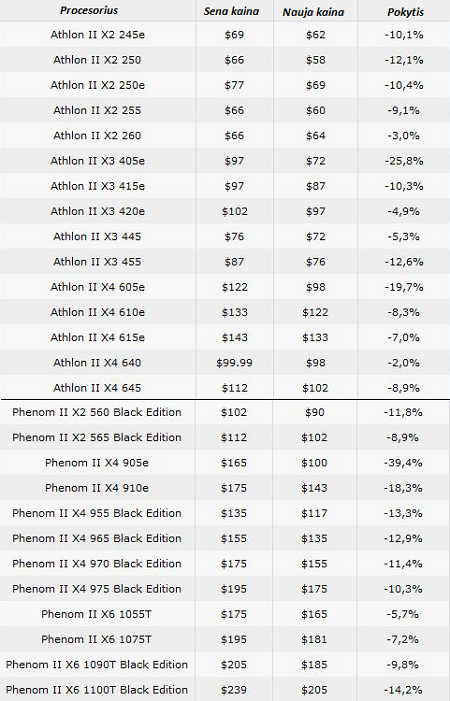
Task: Click the Procesorius column header
Action: pyautogui.click(x=89, y=11)
